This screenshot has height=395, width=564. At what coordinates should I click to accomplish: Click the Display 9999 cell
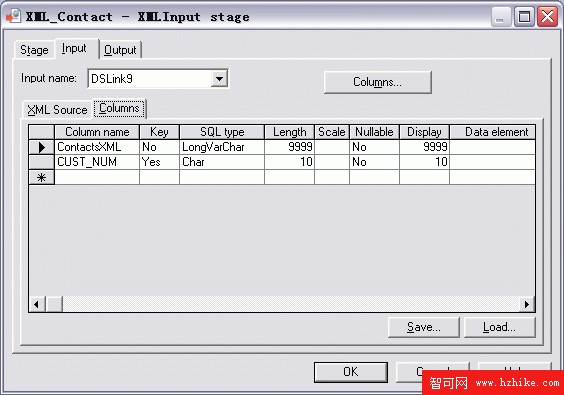(424, 147)
